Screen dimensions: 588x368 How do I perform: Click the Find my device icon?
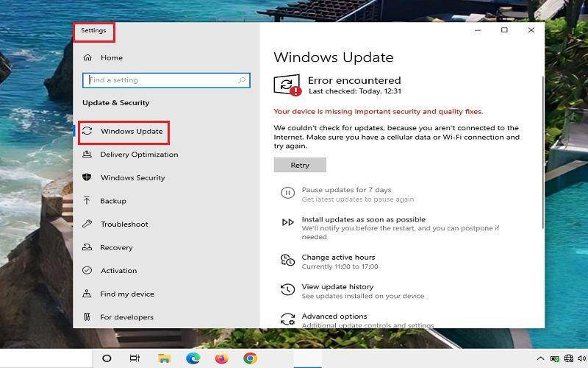tap(87, 294)
